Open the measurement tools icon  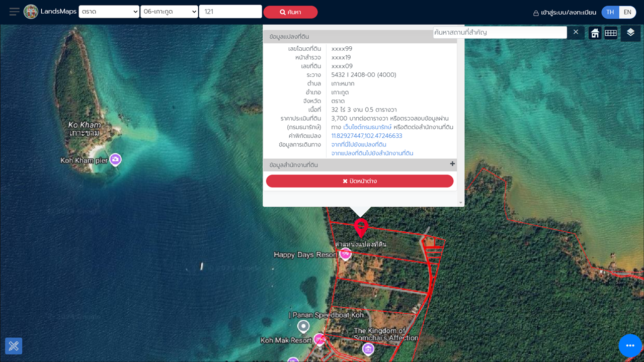pos(14,346)
